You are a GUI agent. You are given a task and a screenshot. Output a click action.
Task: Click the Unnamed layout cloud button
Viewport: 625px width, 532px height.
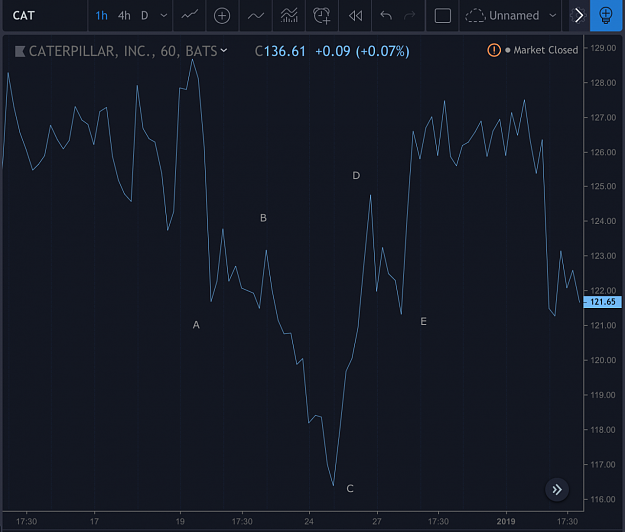pyautogui.click(x=502, y=16)
